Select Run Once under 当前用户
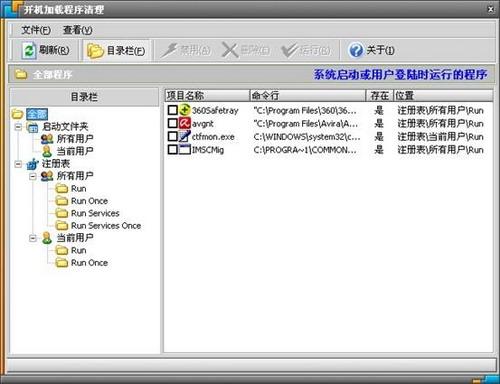This screenshot has height=384, width=500. coord(89,263)
